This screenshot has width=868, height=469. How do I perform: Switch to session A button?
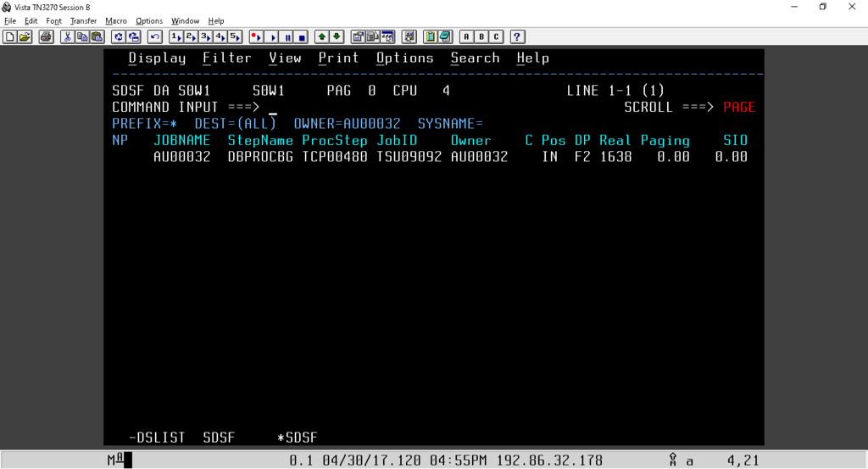coord(466,37)
